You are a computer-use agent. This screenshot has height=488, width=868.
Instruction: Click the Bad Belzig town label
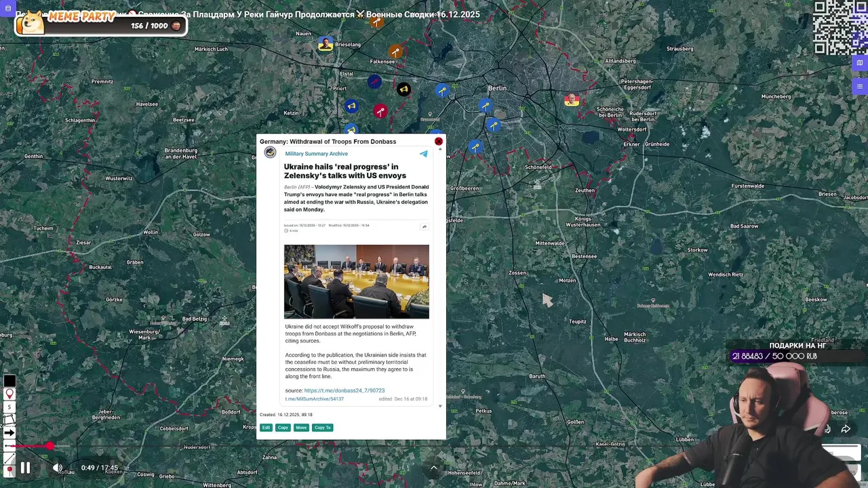(195, 319)
